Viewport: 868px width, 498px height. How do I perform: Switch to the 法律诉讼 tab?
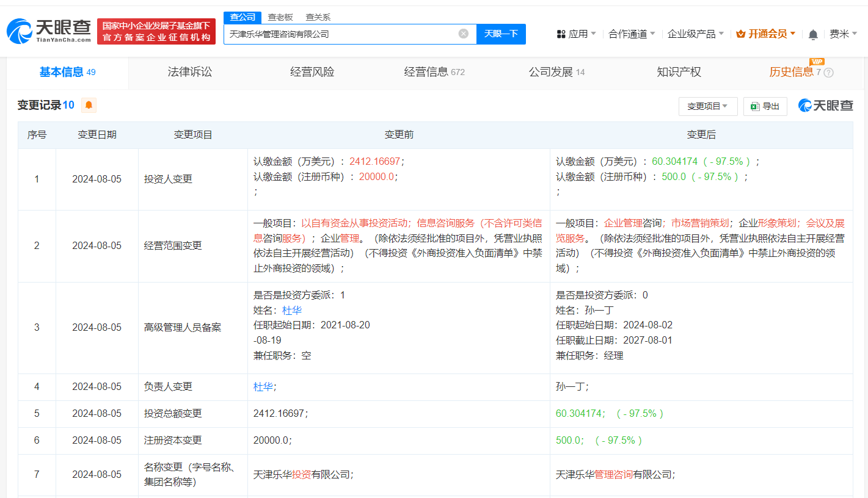point(190,72)
